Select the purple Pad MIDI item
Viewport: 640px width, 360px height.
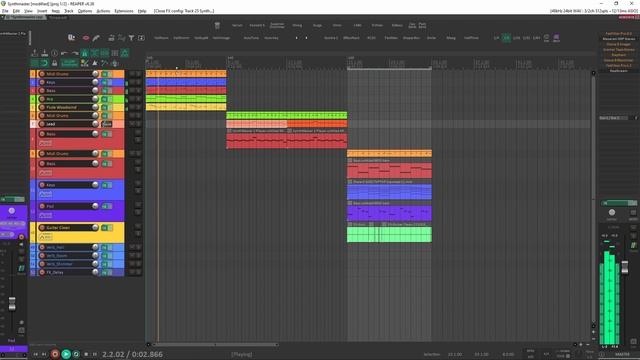(389, 213)
